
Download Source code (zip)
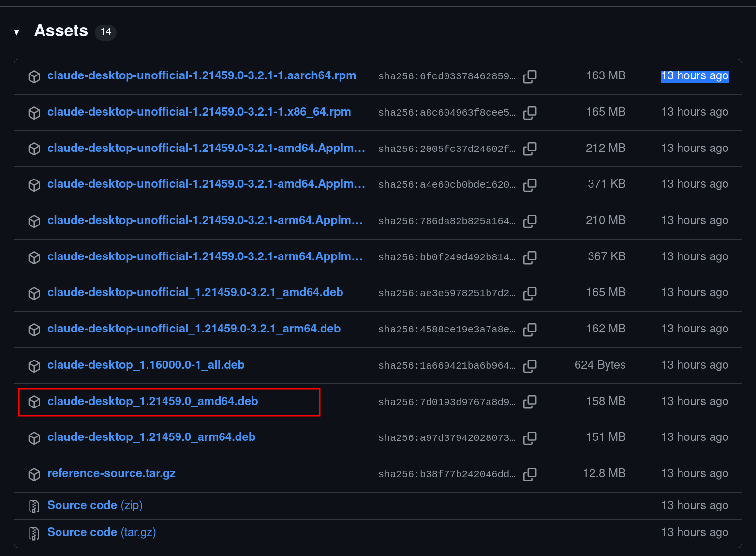click(x=95, y=505)
